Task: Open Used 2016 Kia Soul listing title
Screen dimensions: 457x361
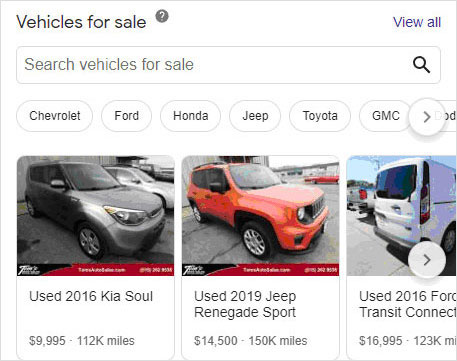Action: [x=91, y=296]
